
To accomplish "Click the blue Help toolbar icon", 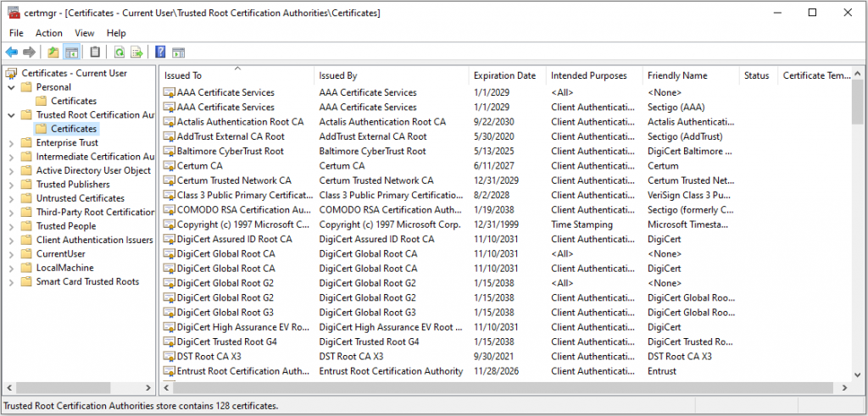I will tap(160, 52).
